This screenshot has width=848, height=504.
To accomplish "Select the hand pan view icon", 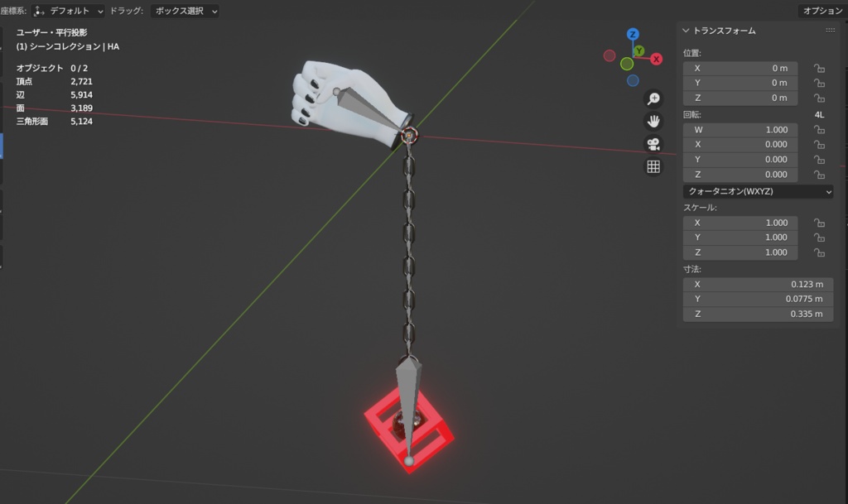I will 653,122.
